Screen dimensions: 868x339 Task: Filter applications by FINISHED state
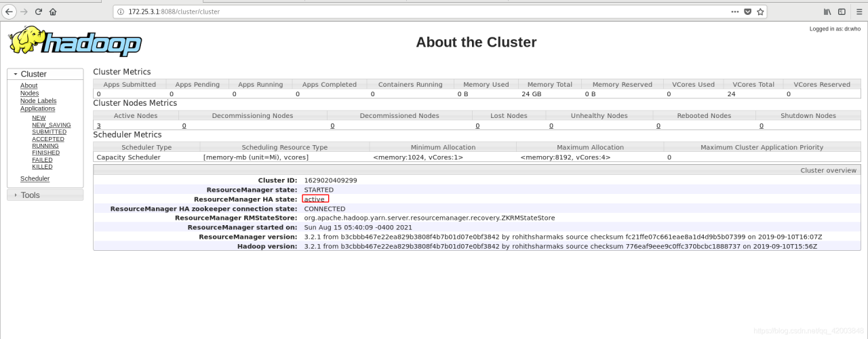pos(46,153)
